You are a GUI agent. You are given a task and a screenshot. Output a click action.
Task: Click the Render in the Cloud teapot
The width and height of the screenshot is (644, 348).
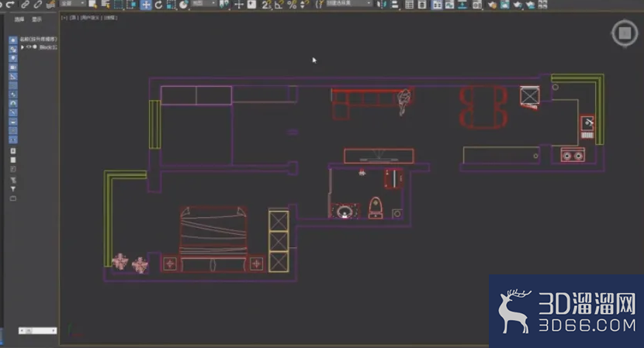click(x=530, y=5)
